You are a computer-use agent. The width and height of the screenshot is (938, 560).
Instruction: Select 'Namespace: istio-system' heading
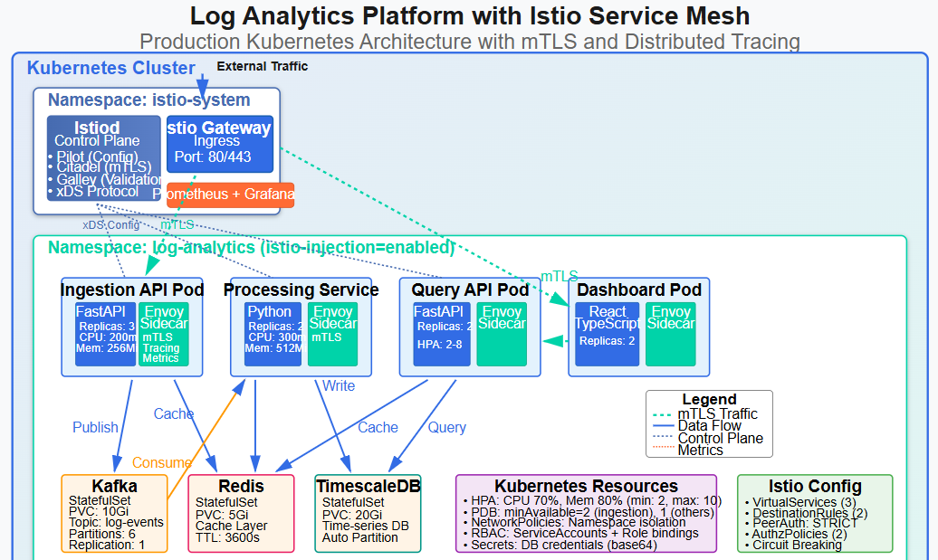(x=149, y=100)
